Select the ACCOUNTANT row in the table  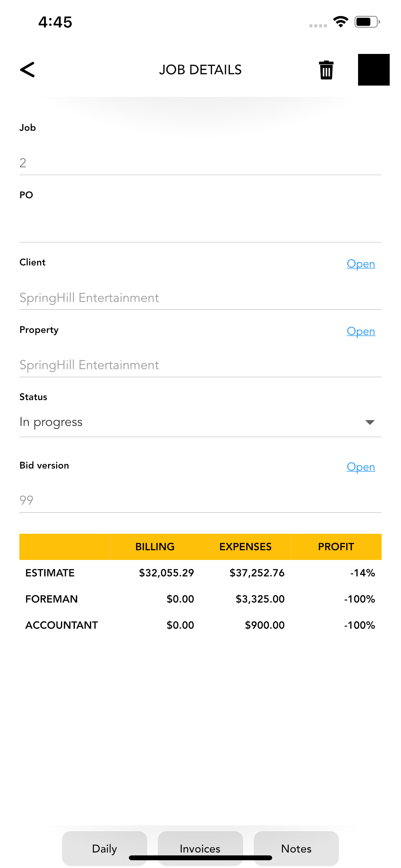pos(200,625)
